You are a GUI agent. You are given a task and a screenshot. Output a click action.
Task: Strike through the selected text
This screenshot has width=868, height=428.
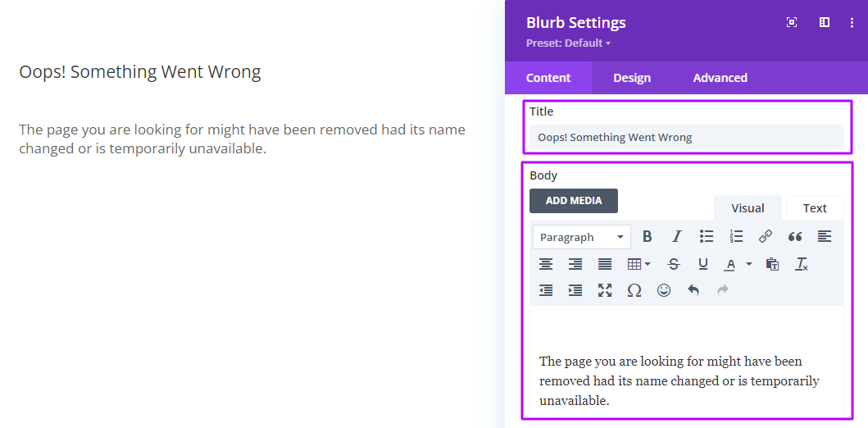pyautogui.click(x=673, y=264)
